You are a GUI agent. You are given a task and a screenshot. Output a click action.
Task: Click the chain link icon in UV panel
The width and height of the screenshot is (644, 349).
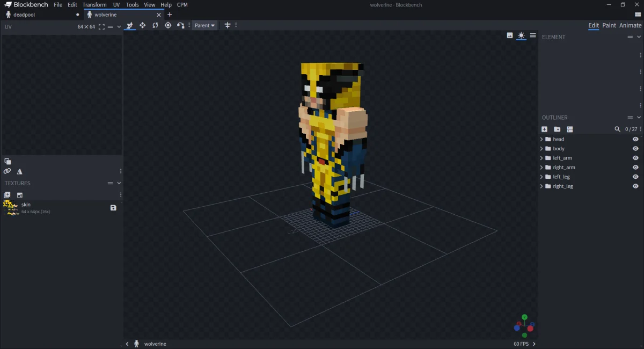[7, 171]
